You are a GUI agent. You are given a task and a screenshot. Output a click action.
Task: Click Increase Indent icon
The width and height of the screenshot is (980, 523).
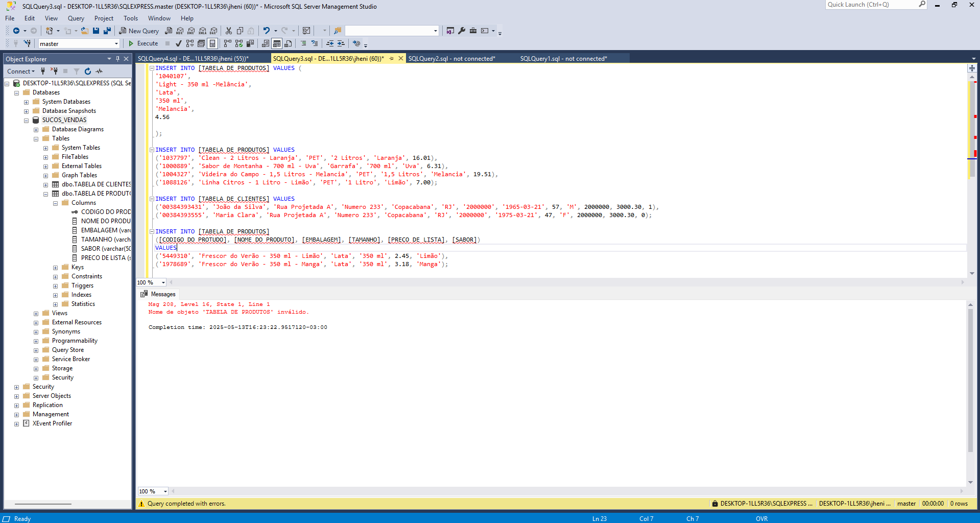[341, 43]
